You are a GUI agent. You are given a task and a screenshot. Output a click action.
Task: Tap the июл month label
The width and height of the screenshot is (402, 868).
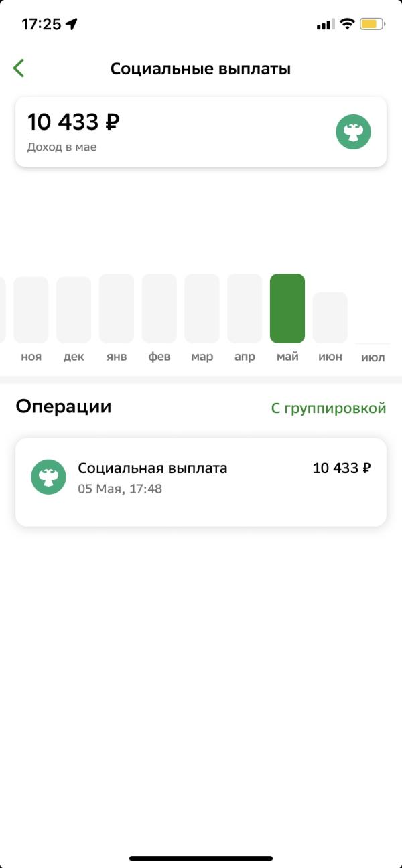pyautogui.click(x=373, y=357)
